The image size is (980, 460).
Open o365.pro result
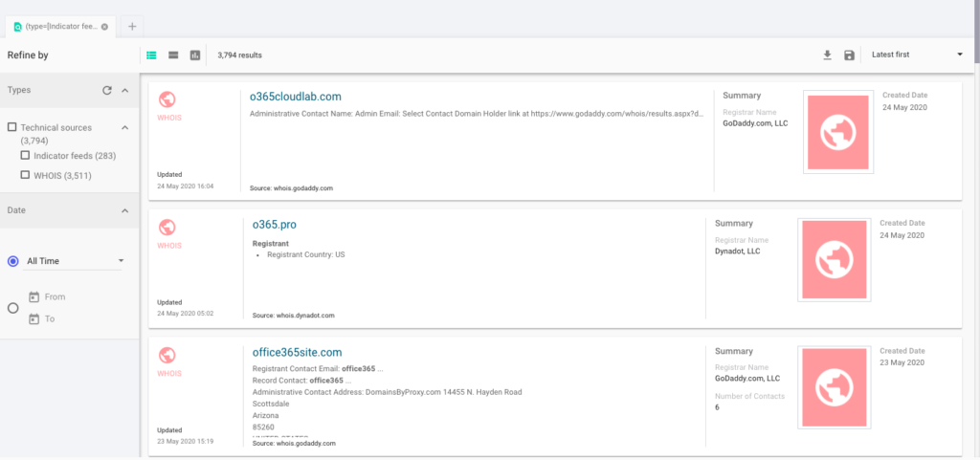point(275,225)
